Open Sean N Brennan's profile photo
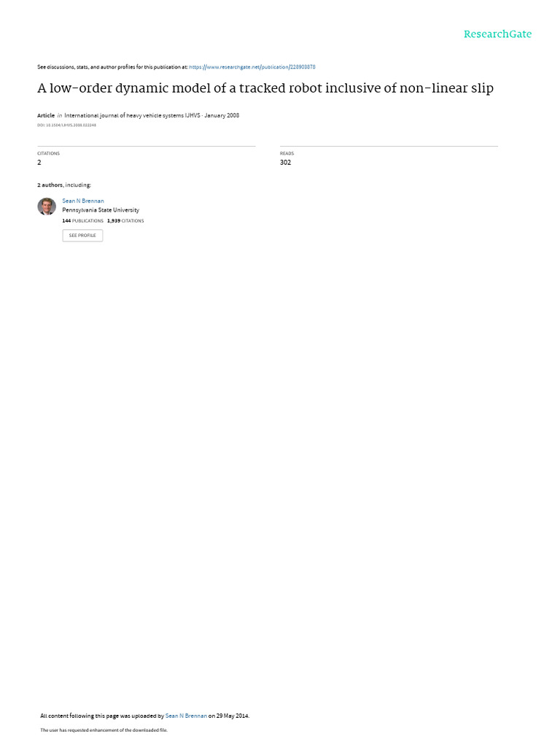This screenshot has height=747, width=560. (x=47, y=206)
